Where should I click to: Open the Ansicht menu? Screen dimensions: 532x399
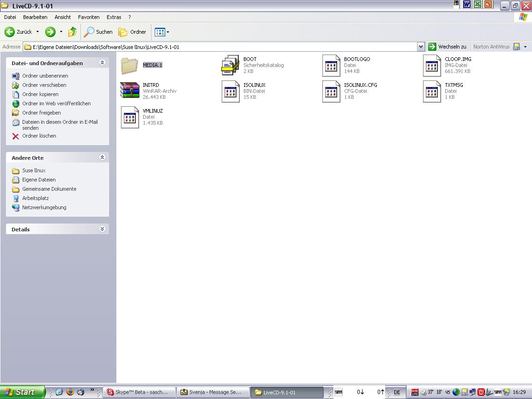click(63, 17)
